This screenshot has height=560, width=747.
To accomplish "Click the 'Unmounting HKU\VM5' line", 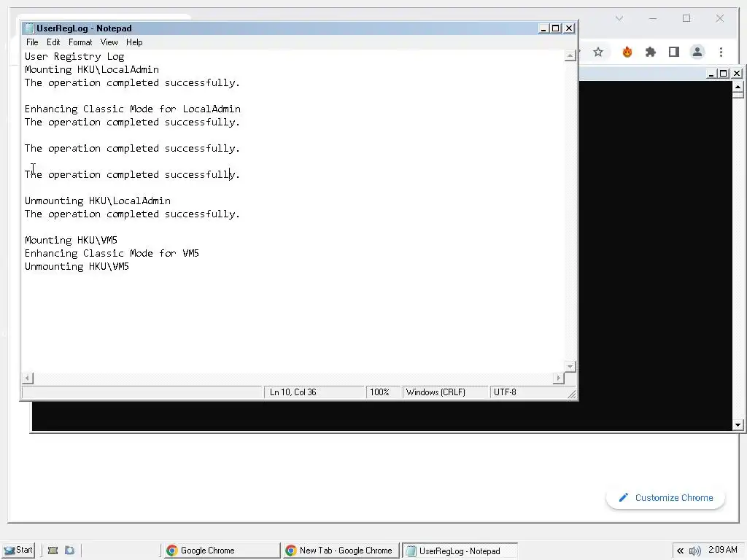I will (x=77, y=267).
